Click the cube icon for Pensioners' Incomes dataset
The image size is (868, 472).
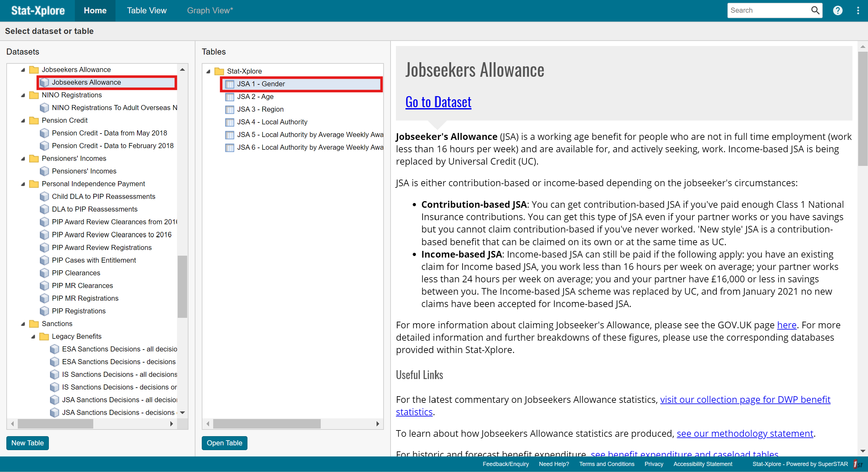44,172
